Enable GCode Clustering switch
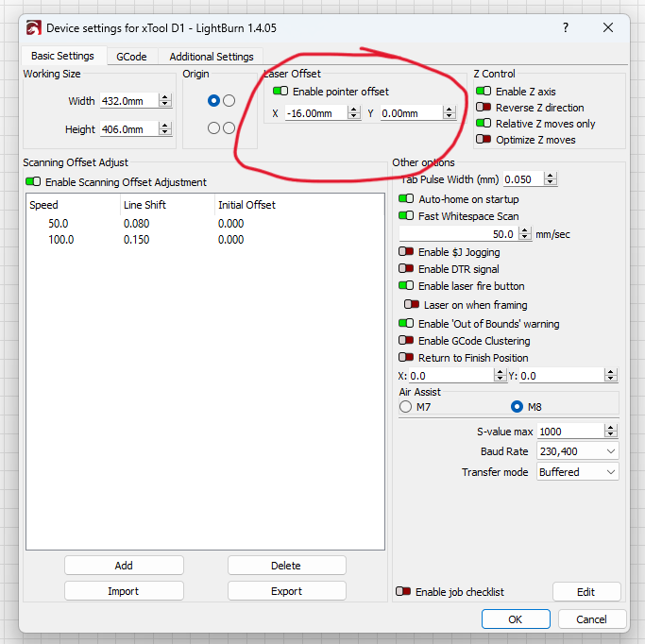The image size is (645, 644). pyautogui.click(x=406, y=340)
